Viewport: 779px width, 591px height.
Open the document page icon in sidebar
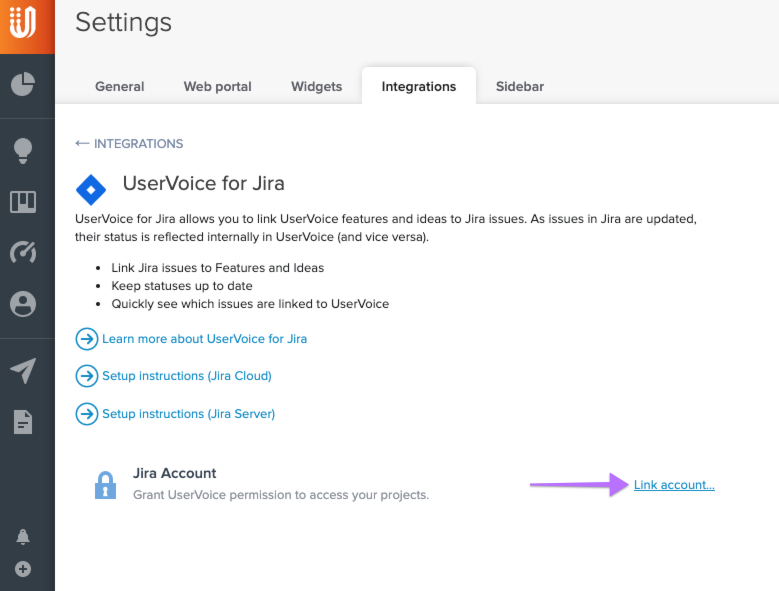click(x=23, y=422)
